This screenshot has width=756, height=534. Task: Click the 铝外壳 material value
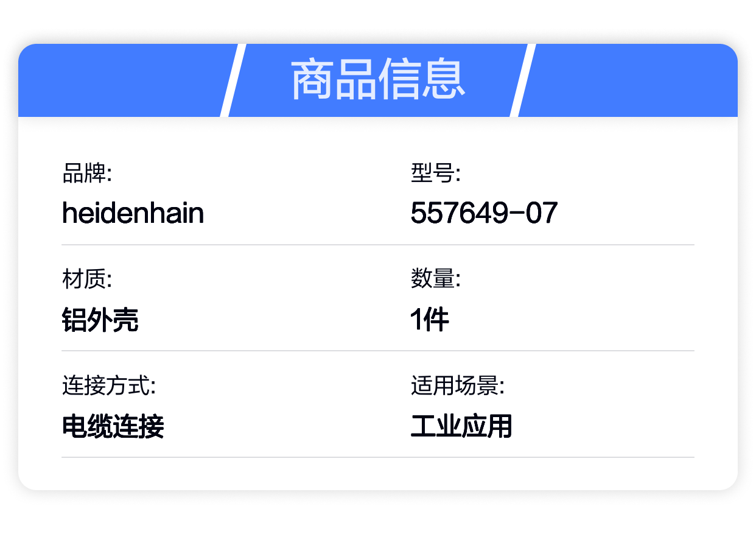[100, 320]
